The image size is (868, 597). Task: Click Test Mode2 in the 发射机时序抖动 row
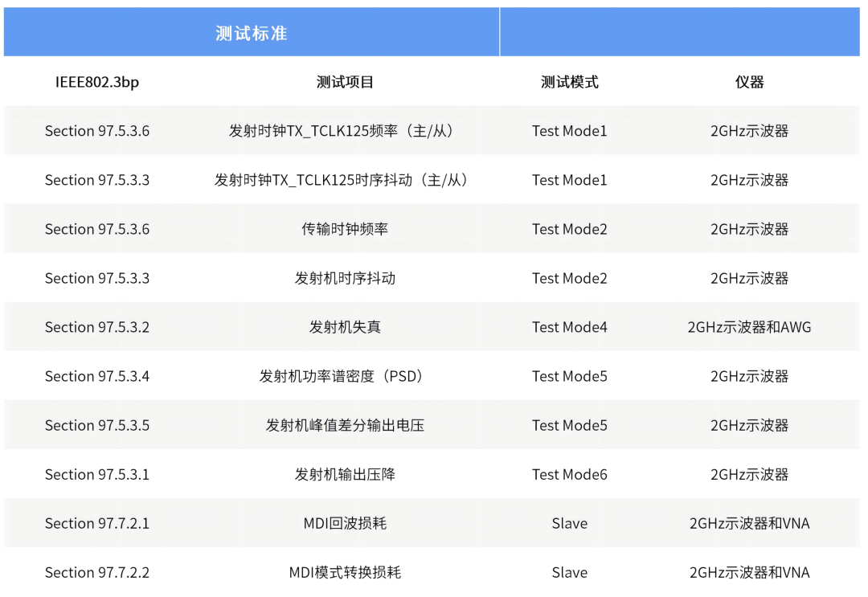(x=569, y=278)
